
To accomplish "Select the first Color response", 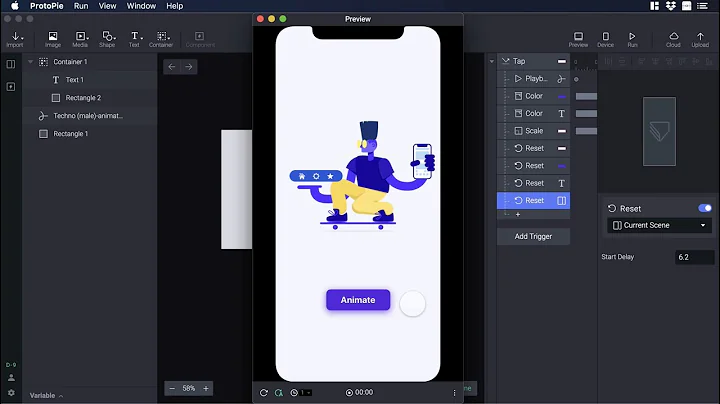I will [534, 96].
